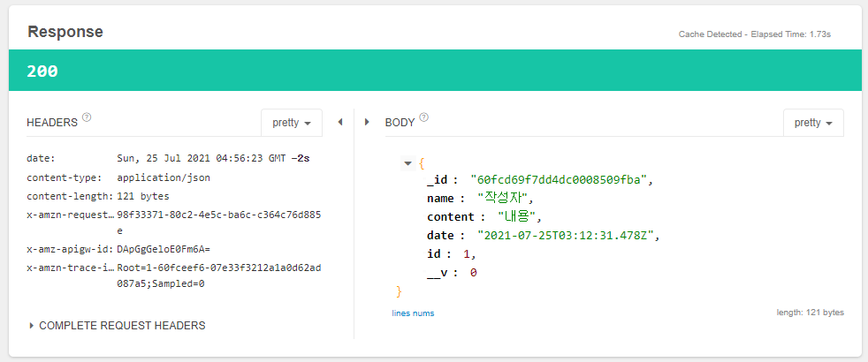Click the truncated x-amzn-request header name

click(x=70, y=215)
